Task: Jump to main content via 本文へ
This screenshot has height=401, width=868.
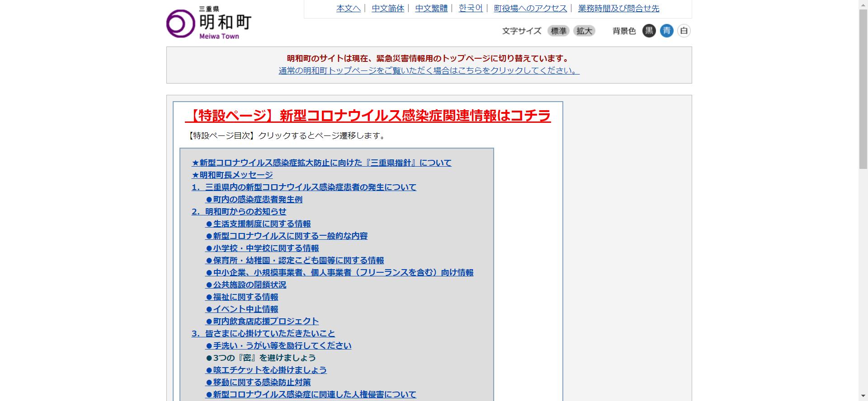Action: pyautogui.click(x=348, y=8)
